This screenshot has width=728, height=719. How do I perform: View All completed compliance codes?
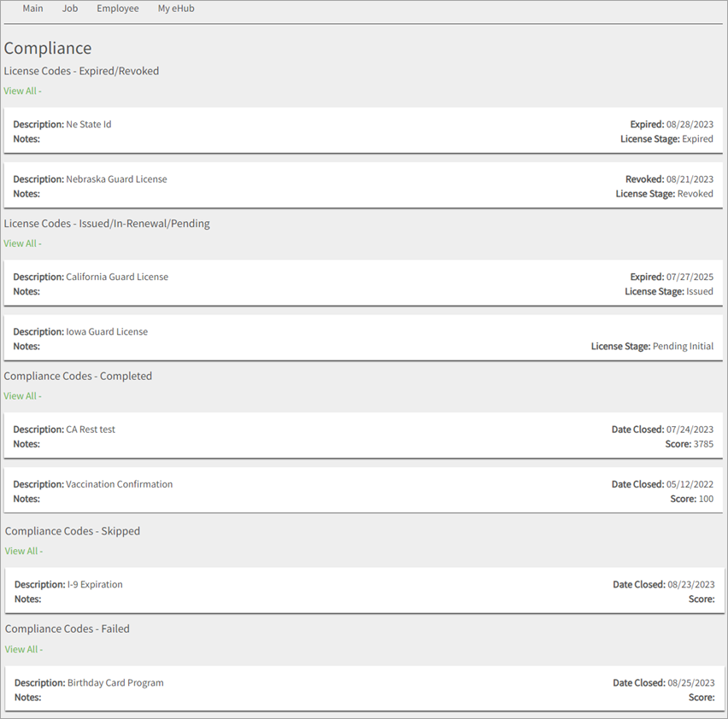[x=22, y=395]
